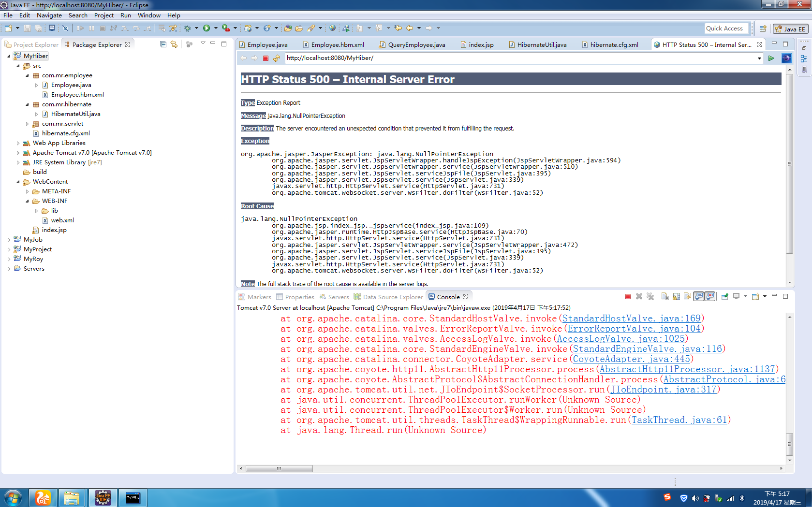
Task: Click the Clear Console icon
Action: point(665,296)
